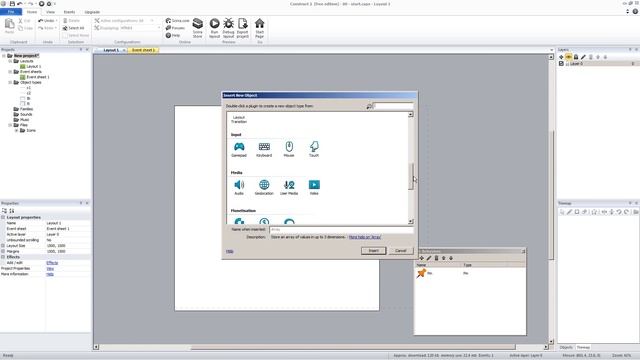Open the more help on Array link
Viewport: 640px width, 360px height.
pyautogui.click(x=365, y=237)
